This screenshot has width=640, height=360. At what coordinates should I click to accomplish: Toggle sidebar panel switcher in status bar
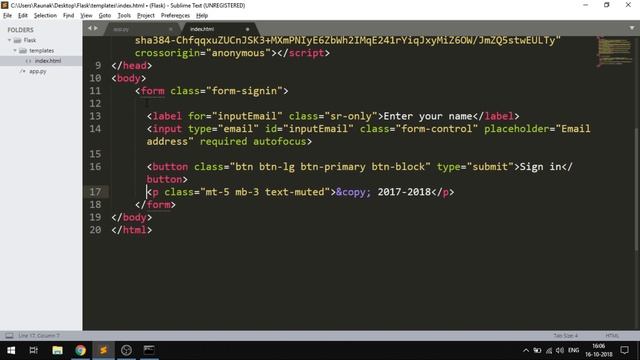click(9, 336)
